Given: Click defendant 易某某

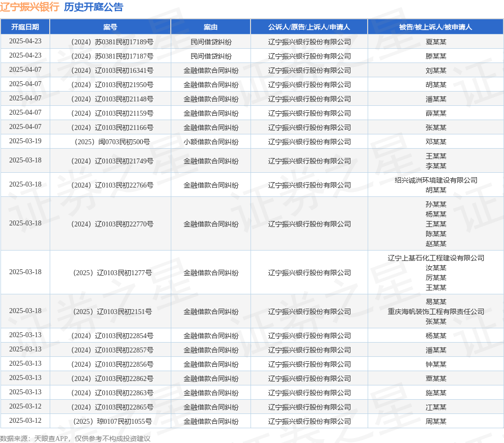Looking at the screenshot, I should (436, 302).
